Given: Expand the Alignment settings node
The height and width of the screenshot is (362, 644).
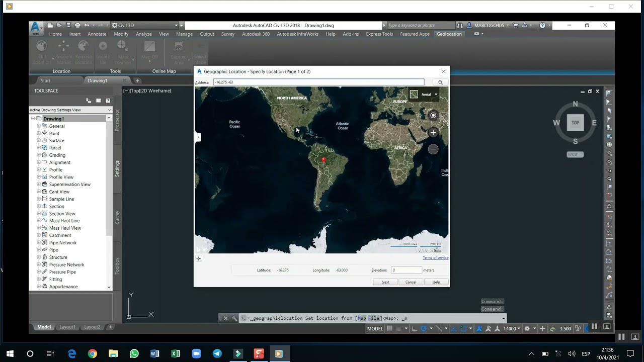Looking at the screenshot, I should [39, 162].
